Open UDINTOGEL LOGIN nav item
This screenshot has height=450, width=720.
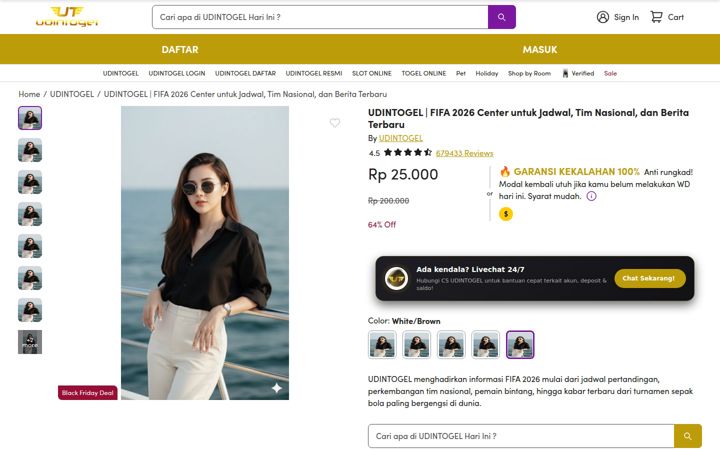click(x=177, y=73)
